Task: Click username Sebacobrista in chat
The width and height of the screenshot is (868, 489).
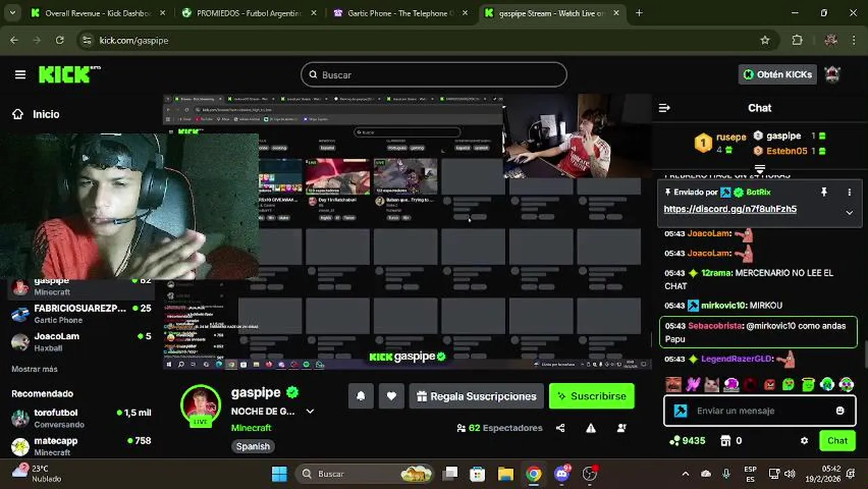Action: (x=715, y=325)
